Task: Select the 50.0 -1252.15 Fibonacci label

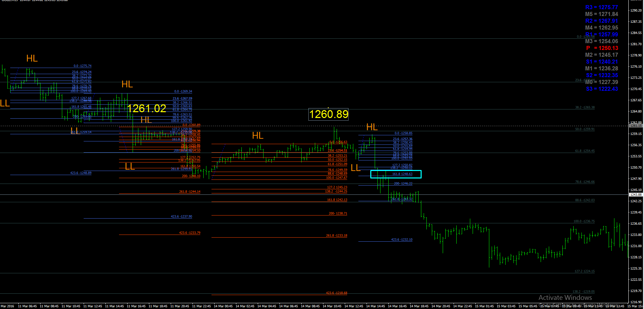Action: click(x=338, y=160)
